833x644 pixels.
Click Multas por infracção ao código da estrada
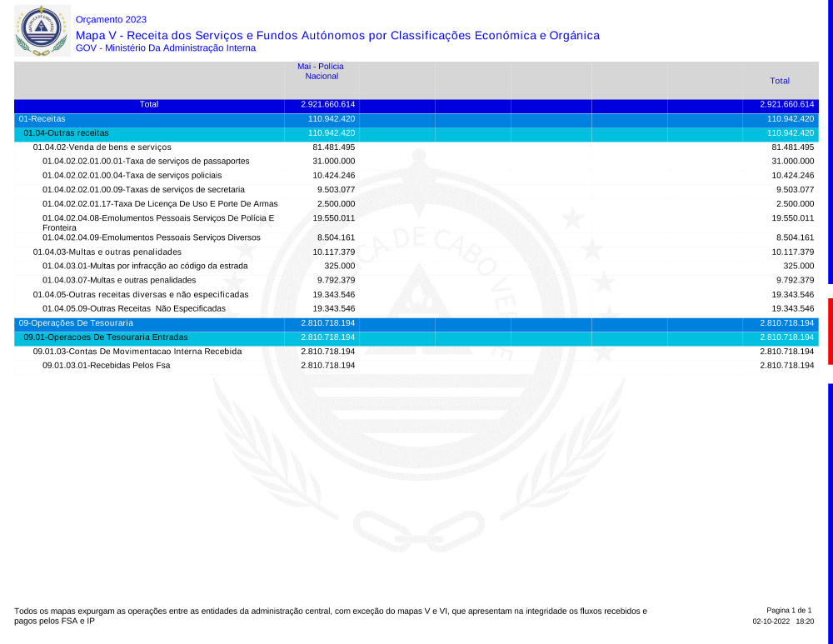[145, 266]
